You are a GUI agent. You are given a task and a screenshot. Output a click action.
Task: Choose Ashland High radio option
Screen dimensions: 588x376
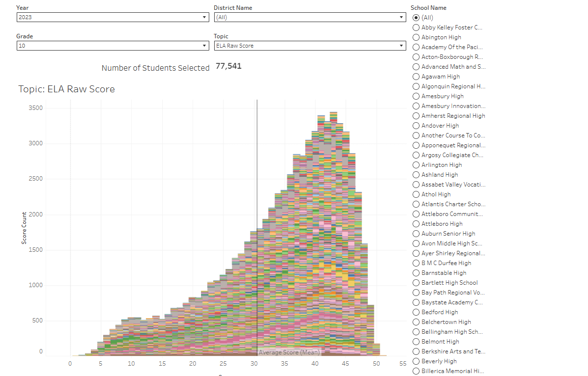(416, 175)
